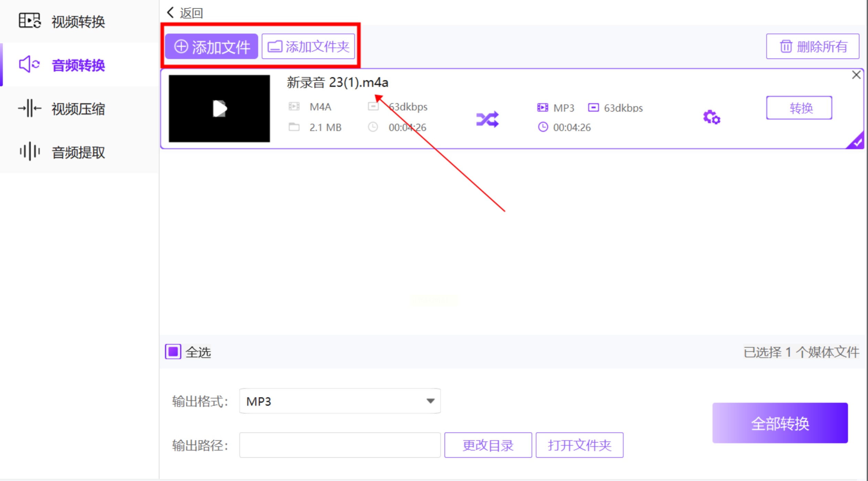Click the 添加文件 button
868x481 pixels.
pyautogui.click(x=211, y=46)
